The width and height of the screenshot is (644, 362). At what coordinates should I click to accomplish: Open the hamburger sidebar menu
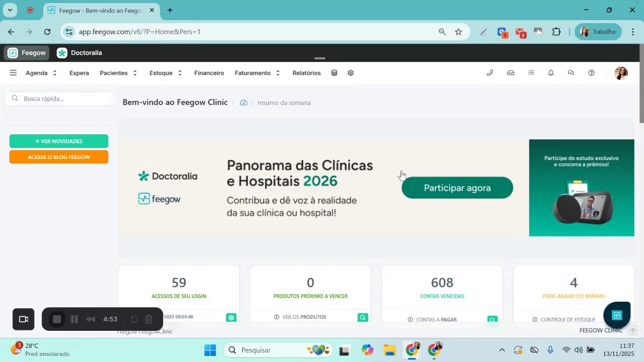coord(13,73)
